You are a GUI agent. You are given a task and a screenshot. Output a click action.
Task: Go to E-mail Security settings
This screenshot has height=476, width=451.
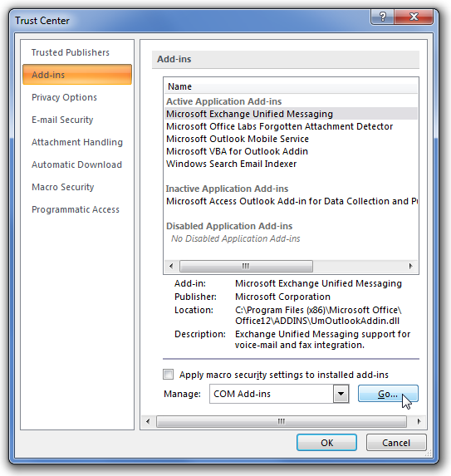pyautogui.click(x=62, y=120)
